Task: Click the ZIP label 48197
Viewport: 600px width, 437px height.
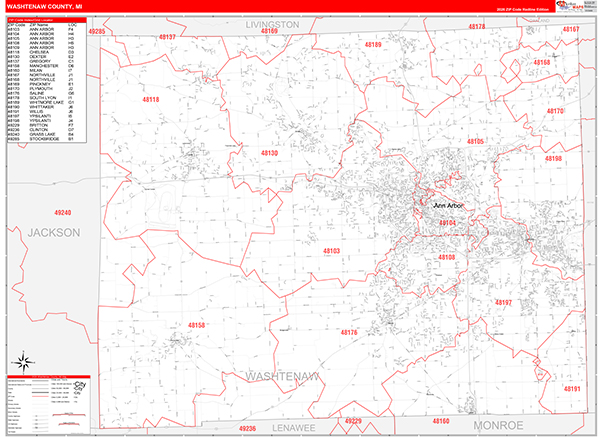Action: tap(503, 303)
